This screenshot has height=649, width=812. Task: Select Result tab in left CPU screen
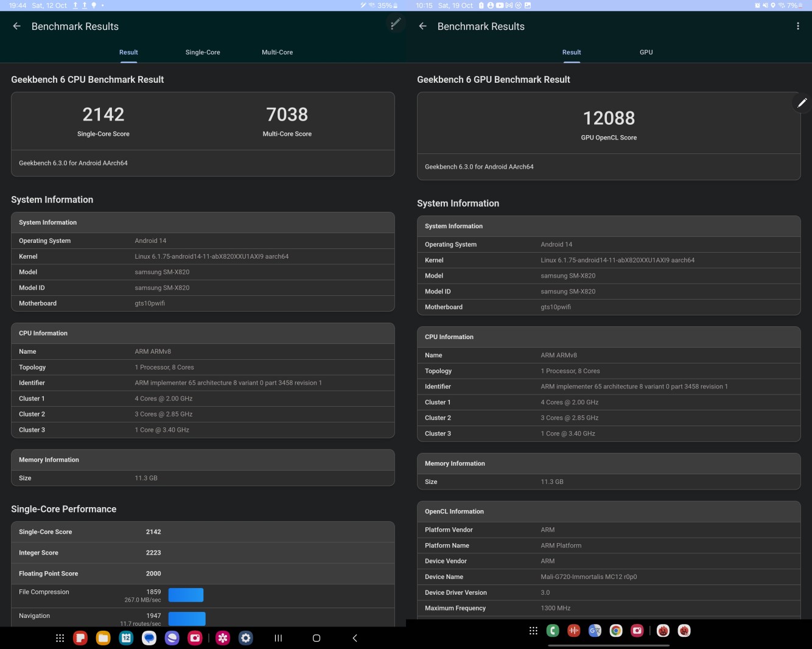click(x=128, y=52)
